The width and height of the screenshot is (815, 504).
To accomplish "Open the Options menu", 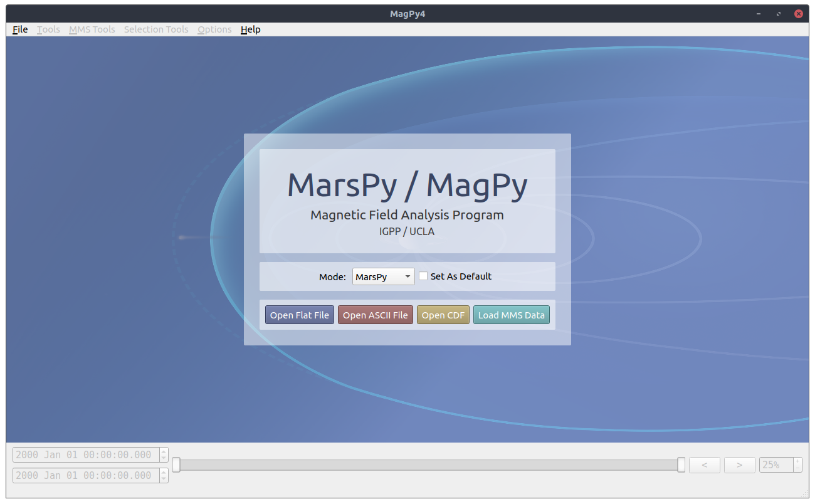I will click(214, 29).
